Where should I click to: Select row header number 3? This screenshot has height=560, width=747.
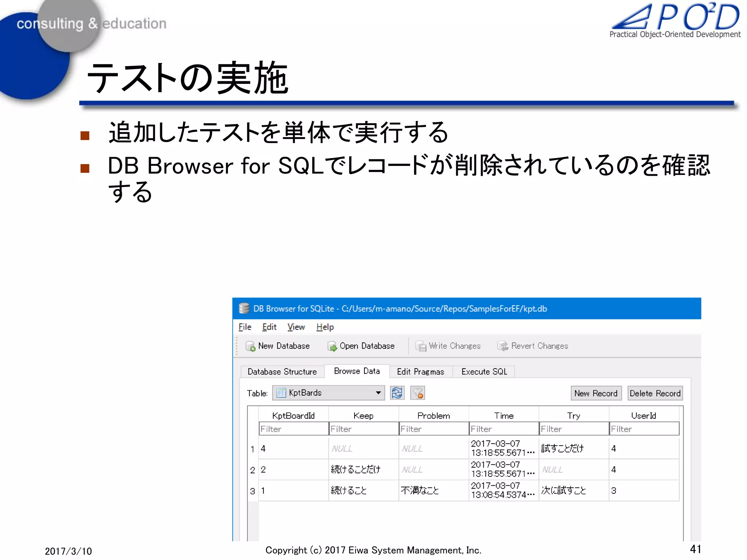[x=253, y=491]
